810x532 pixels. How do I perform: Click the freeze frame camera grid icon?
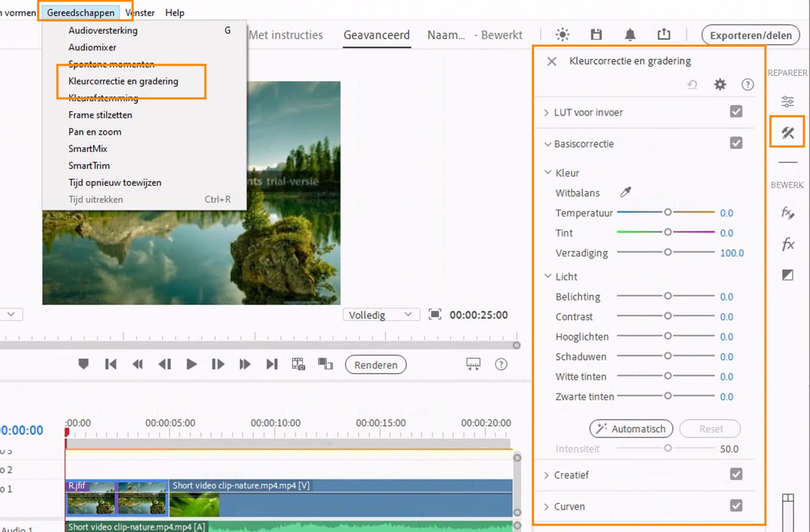(298, 364)
